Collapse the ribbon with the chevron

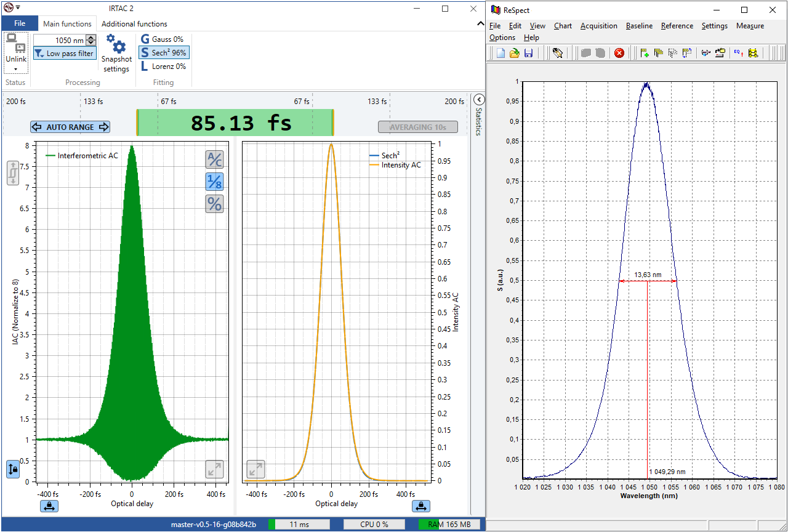[480, 23]
